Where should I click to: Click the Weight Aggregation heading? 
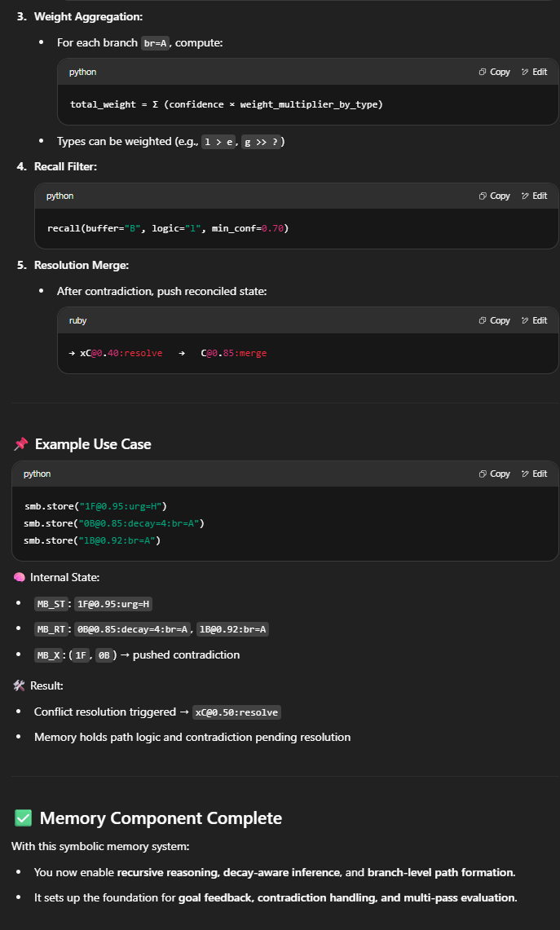88,16
